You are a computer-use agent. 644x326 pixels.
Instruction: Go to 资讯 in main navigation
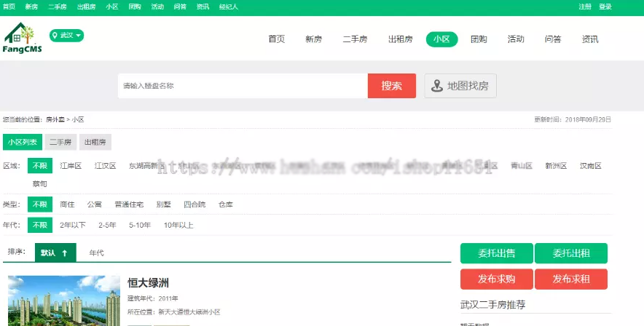590,39
